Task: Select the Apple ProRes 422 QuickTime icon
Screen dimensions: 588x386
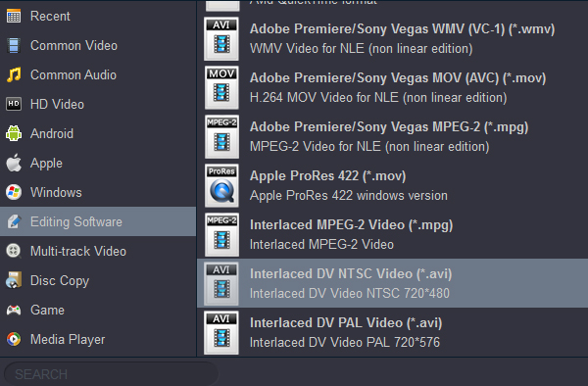Action: point(221,185)
